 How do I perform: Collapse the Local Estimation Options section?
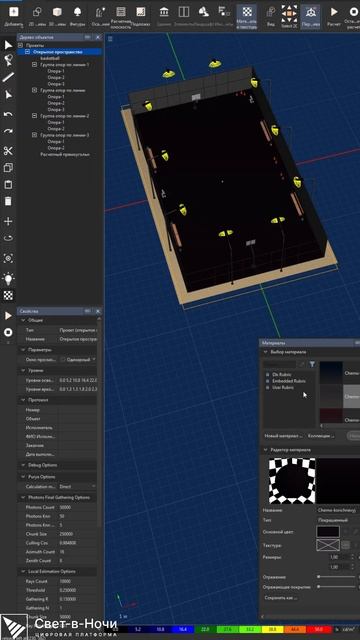[x=22, y=571]
